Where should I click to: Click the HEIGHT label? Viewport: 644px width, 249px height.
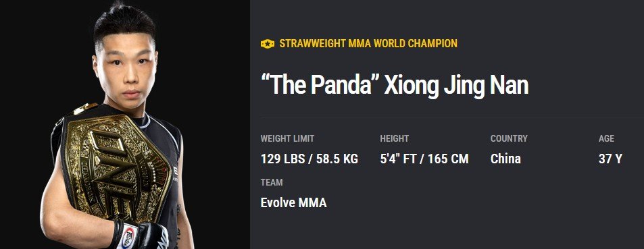[394, 138]
